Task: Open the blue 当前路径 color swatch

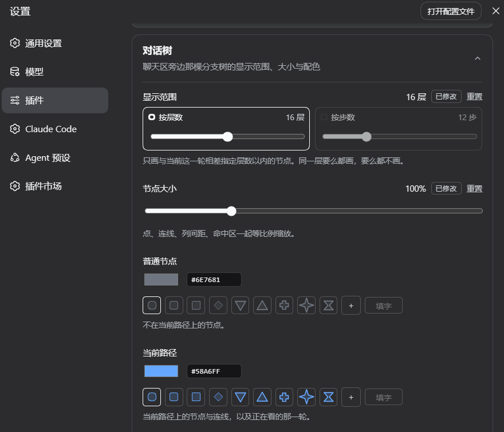Action: (x=161, y=371)
